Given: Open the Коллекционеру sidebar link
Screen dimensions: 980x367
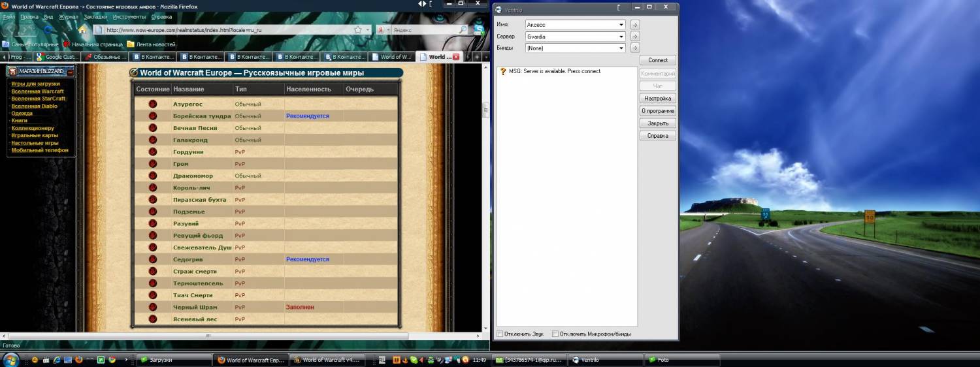Looking at the screenshot, I should [x=33, y=128].
